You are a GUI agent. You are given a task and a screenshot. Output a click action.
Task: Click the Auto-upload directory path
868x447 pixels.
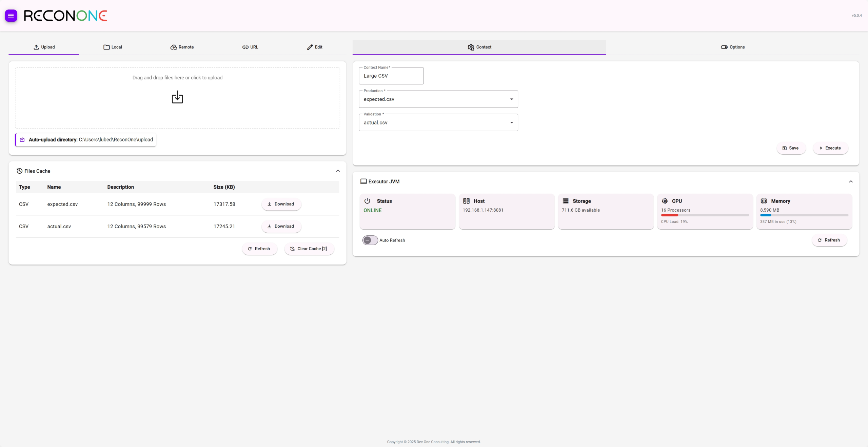click(x=116, y=140)
